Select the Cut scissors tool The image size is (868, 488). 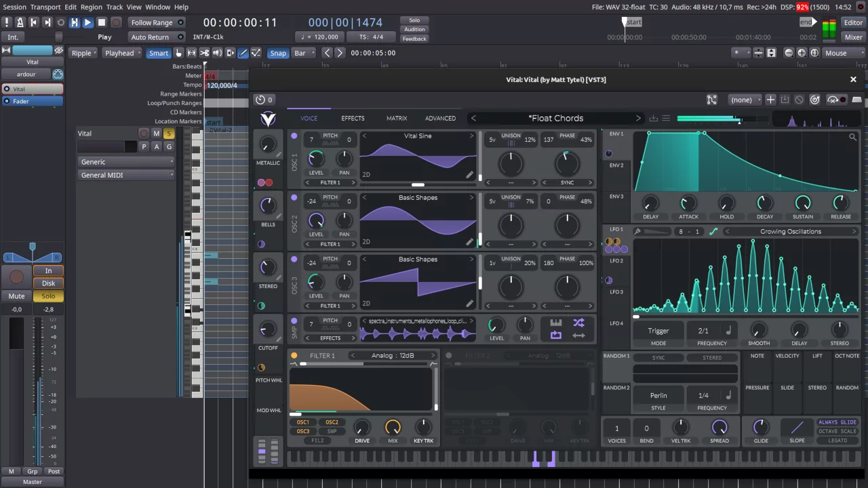204,53
